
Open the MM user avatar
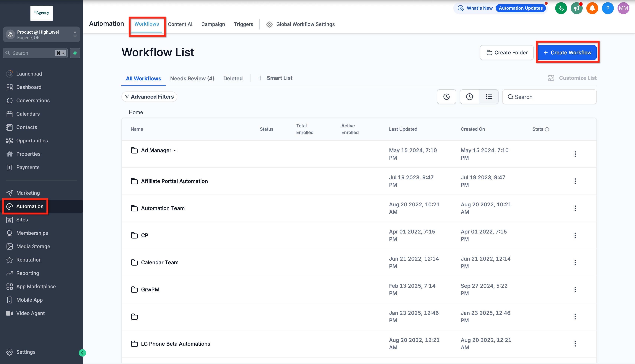click(623, 8)
